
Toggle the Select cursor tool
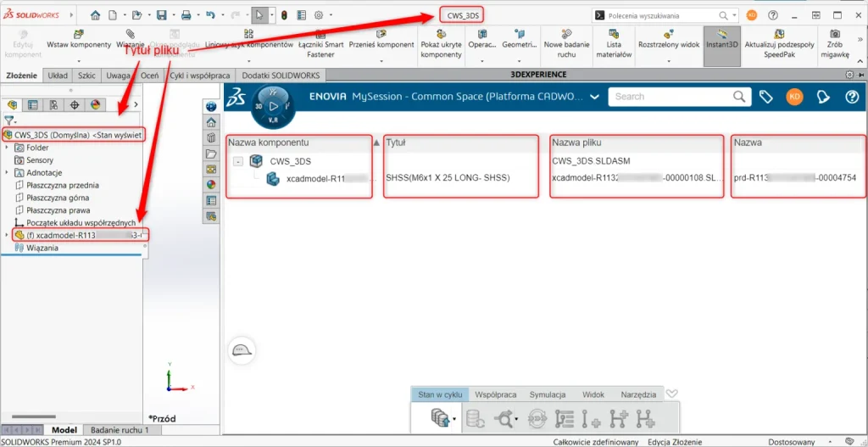(x=260, y=15)
